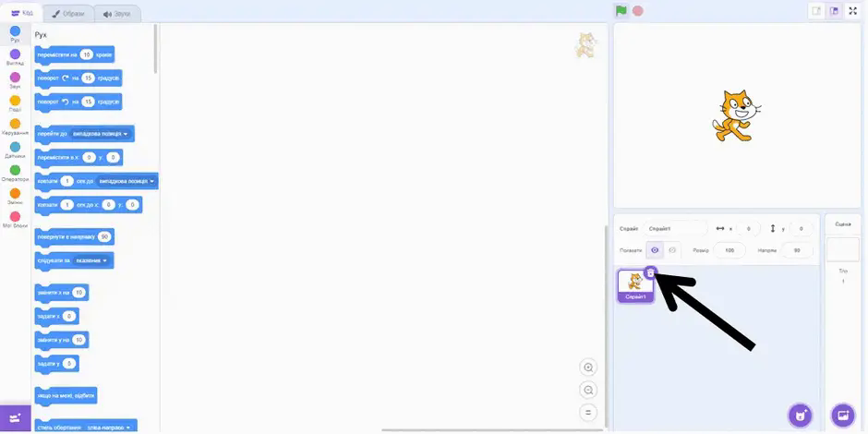868x434 pixels.
Task: Open the Звуки sounds tab
Action: 116,14
